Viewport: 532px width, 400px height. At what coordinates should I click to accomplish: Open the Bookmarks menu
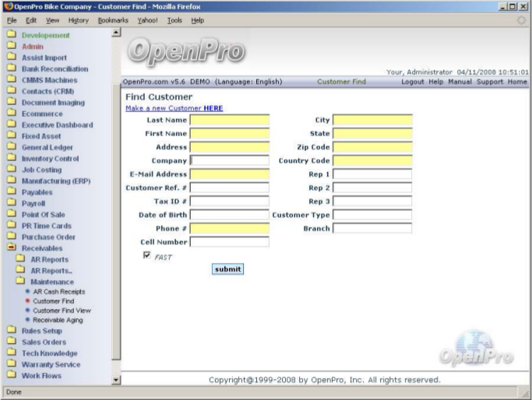point(114,20)
